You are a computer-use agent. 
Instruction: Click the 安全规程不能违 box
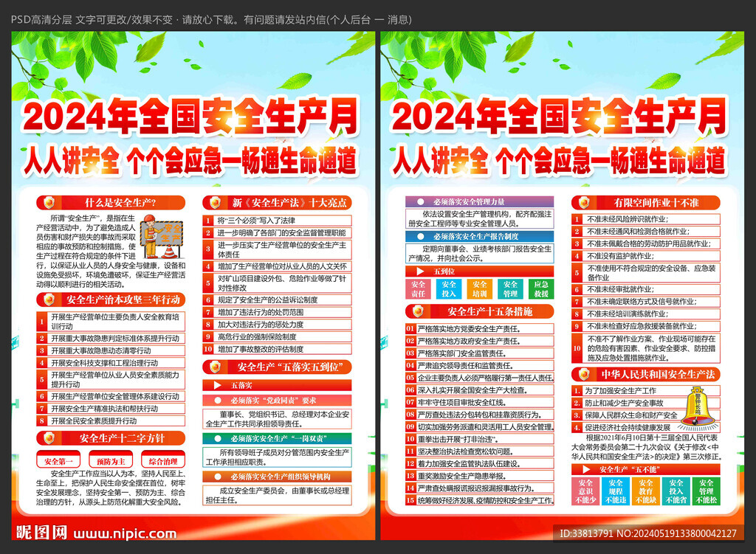tap(616, 491)
